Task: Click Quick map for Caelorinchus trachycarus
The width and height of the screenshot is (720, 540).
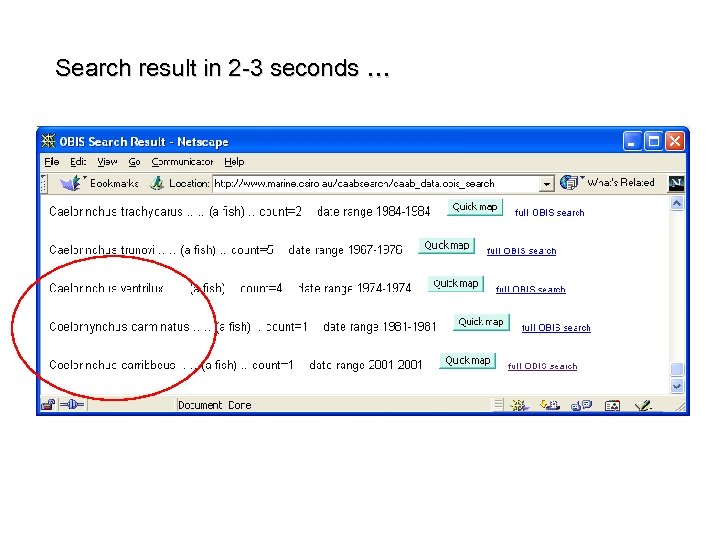Action: pyautogui.click(x=475, y=207)
